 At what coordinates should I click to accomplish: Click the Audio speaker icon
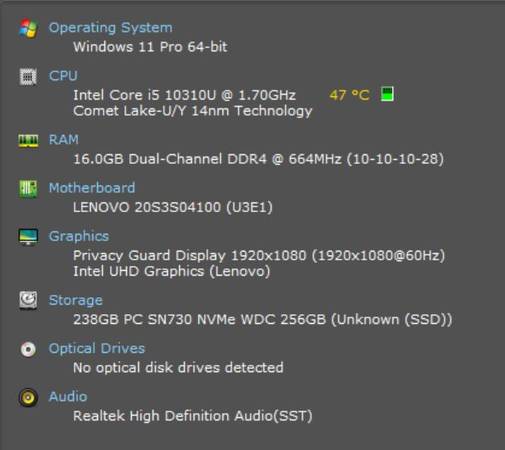[28, 398]
